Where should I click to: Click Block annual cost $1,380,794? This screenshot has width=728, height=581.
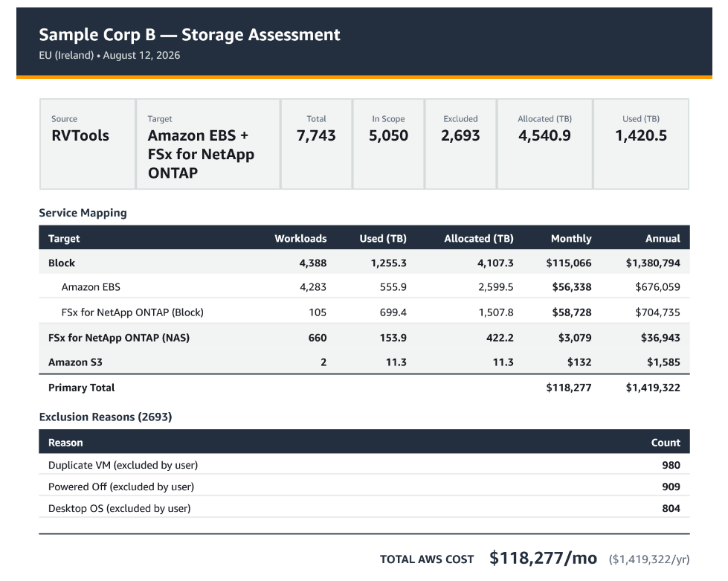pos(653,263)
